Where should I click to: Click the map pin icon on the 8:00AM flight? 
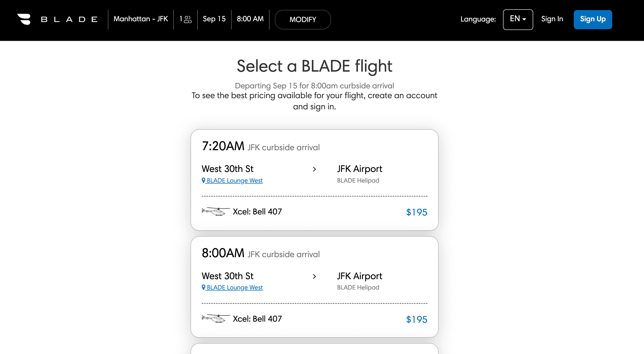click(204, 287)
